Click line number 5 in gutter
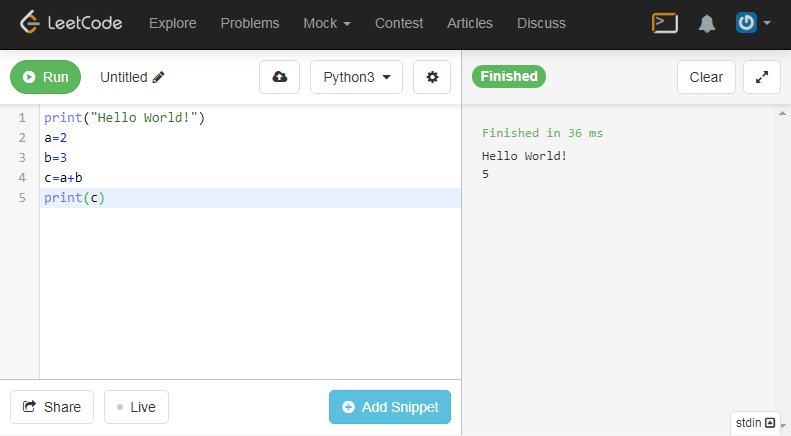 coord(22,197)
